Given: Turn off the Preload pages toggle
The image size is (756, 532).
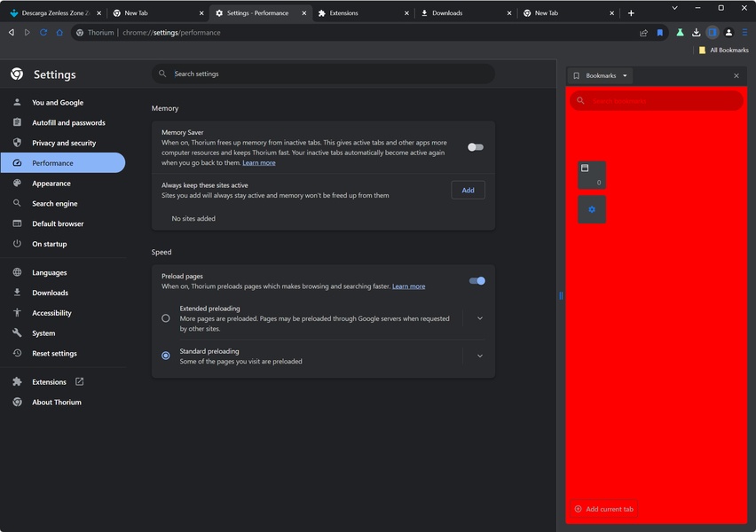Looking at the screenshot, I should pos(476,281).
